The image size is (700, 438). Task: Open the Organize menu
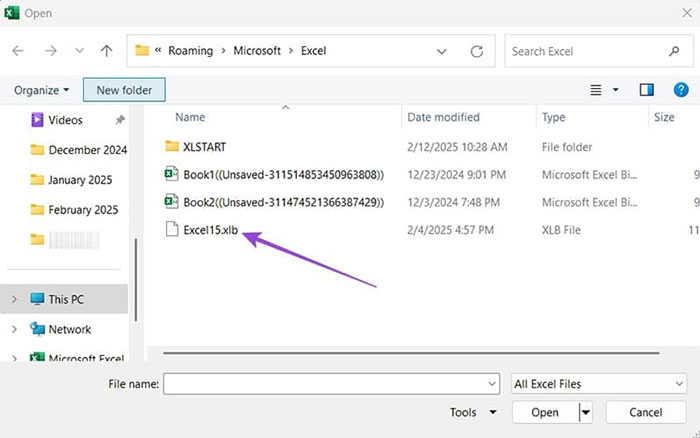click(x=41, y=90)
